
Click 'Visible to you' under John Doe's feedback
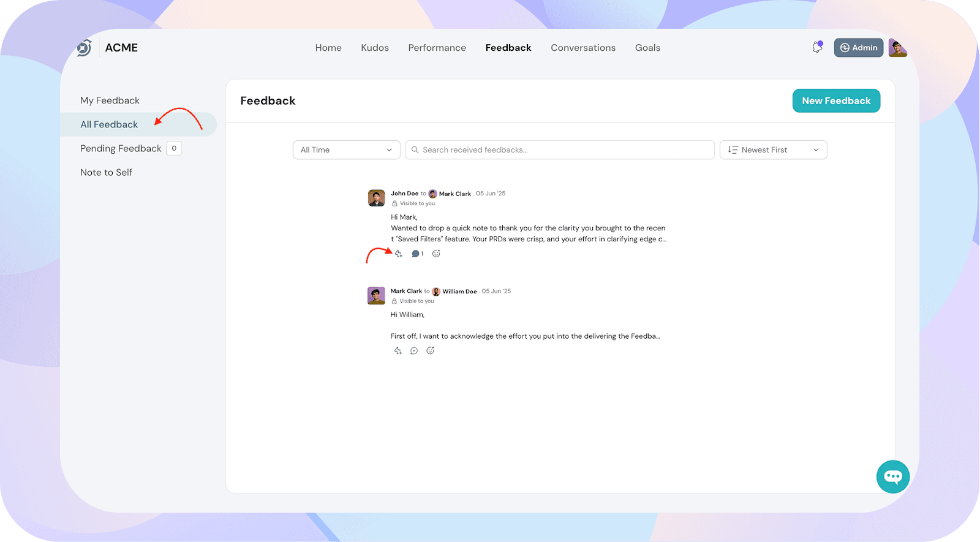418,203
